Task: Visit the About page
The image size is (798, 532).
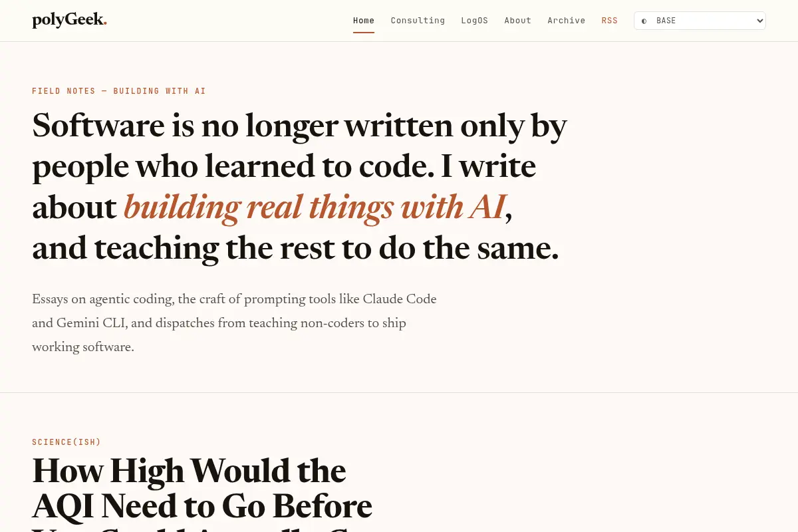Action: [517, 21]
